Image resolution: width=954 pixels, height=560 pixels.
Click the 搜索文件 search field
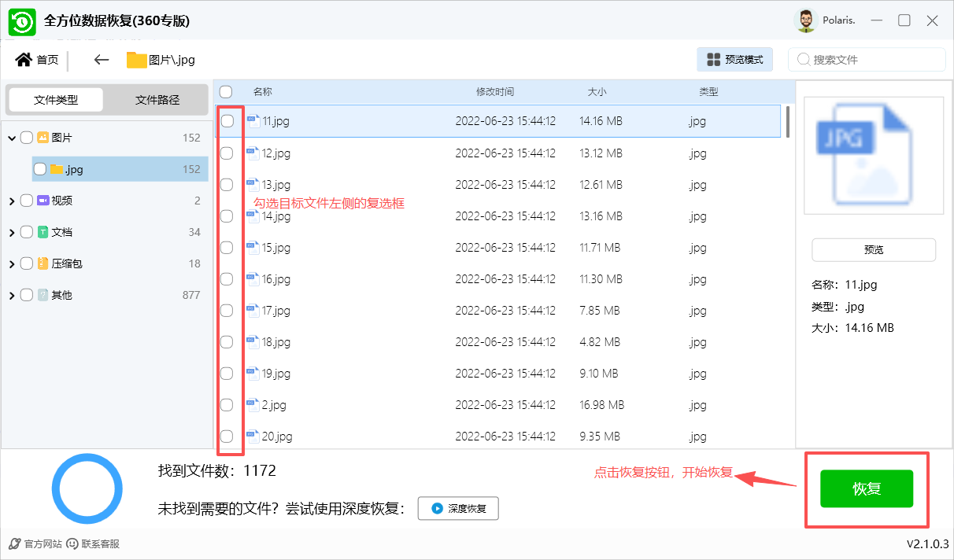pos(874,60)
